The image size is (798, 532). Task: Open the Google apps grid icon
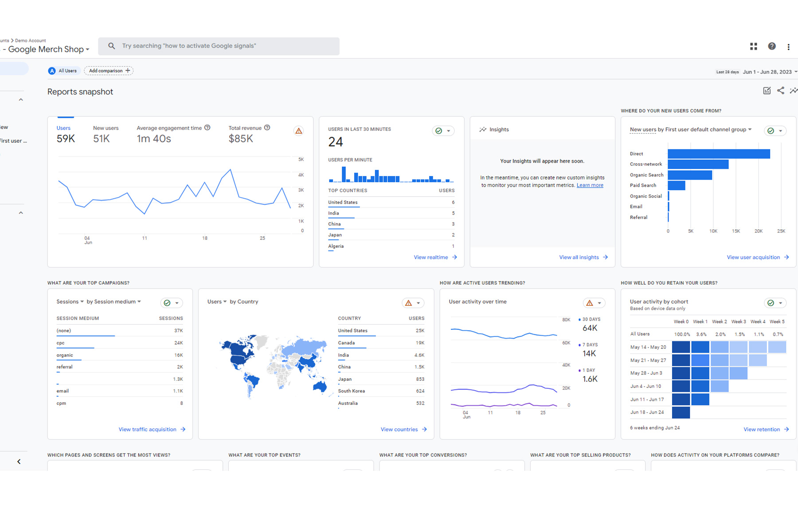[753, 46]
